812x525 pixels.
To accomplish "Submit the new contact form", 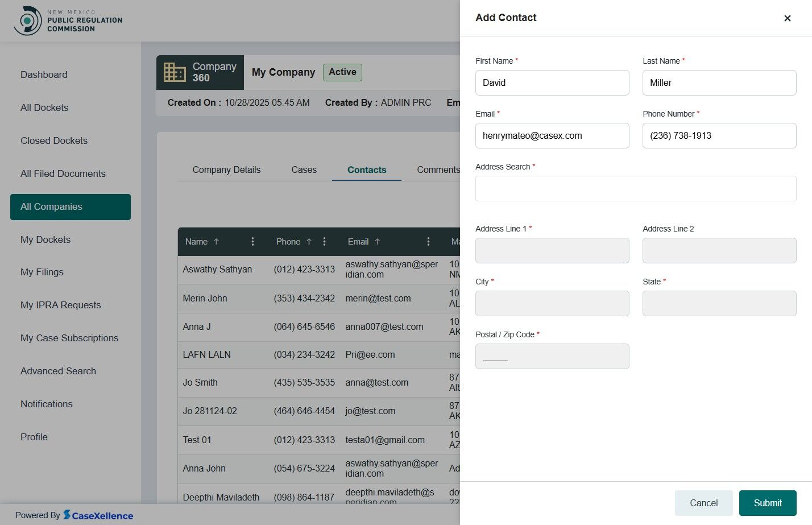I will point(768,503).
